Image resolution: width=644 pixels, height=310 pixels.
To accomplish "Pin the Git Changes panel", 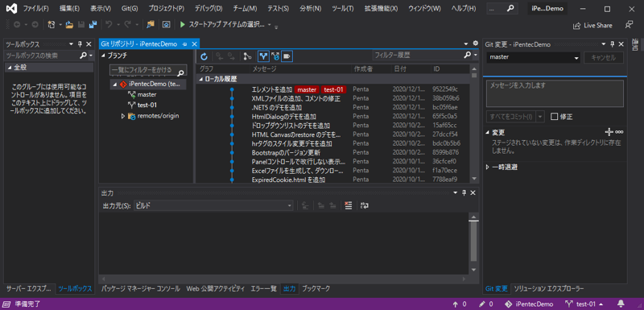I will (612, 44).
